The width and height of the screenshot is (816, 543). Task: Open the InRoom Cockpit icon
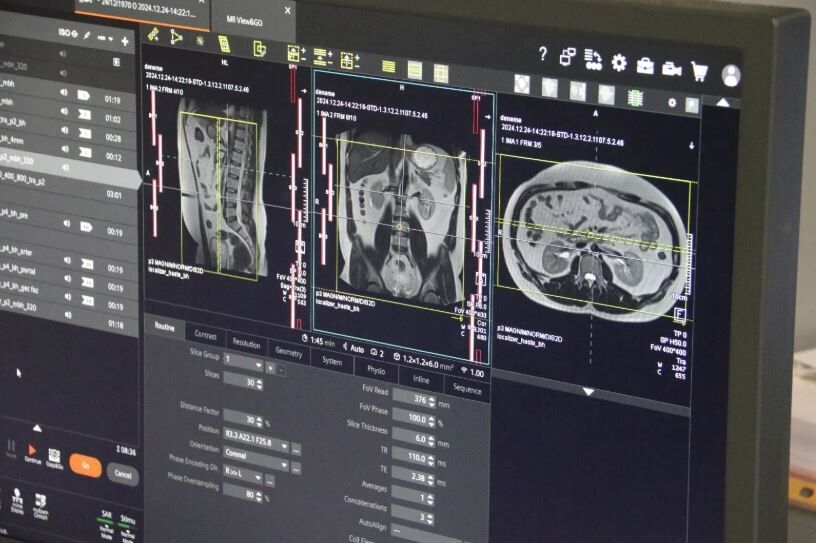pyautogui.click(x=41, y=507)
